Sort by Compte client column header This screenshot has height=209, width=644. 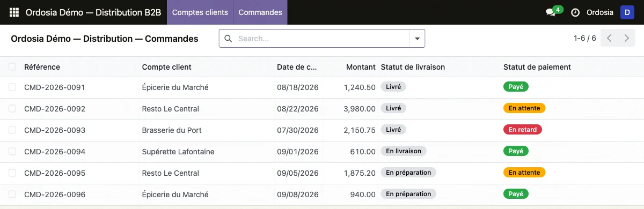pyautogui.click(x=166, y=67)
